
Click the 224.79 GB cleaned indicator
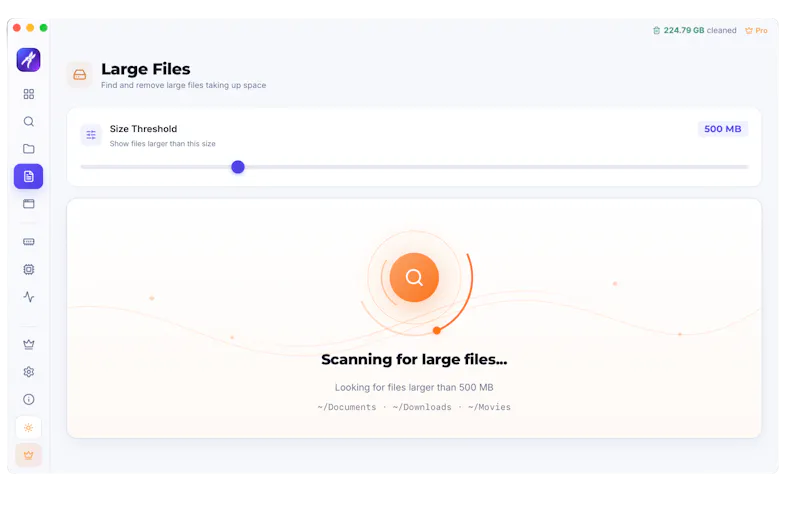pyautogui.click(x=694, y=31)
